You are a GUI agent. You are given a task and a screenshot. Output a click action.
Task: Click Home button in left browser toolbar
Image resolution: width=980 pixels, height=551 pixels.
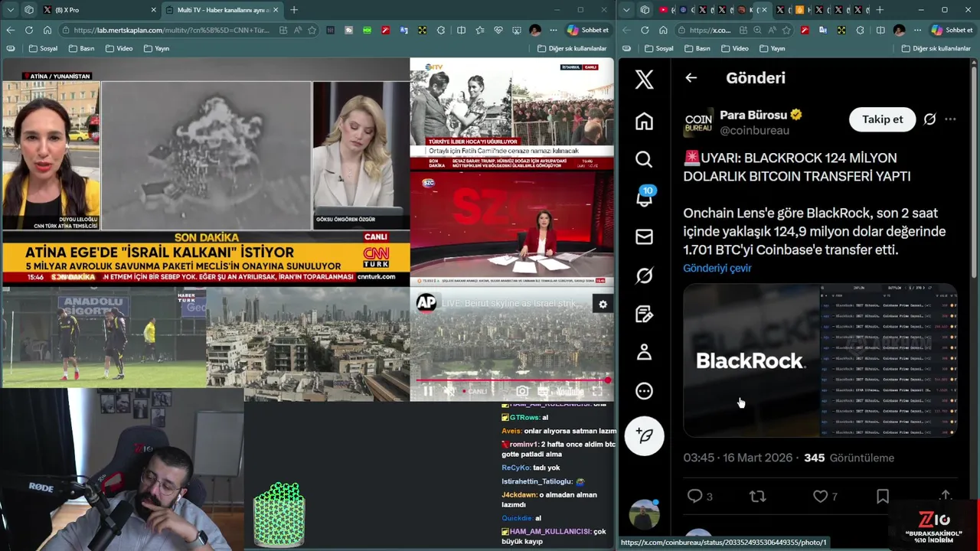(47, 30)
